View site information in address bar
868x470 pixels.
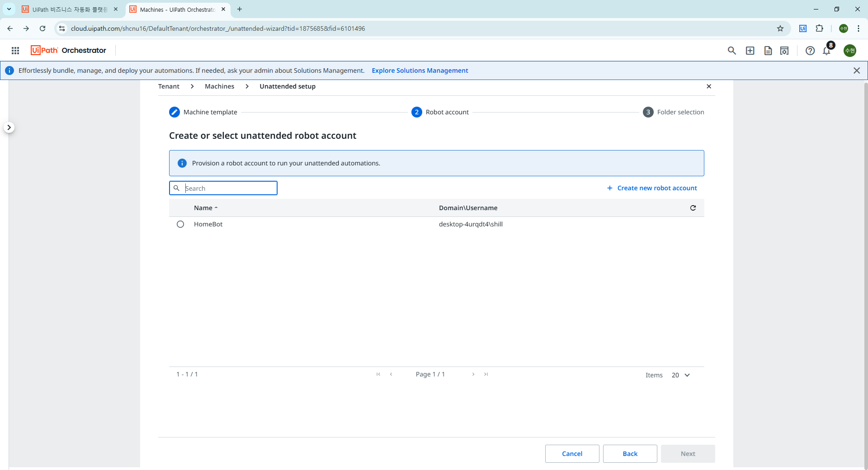pos(62,28)
